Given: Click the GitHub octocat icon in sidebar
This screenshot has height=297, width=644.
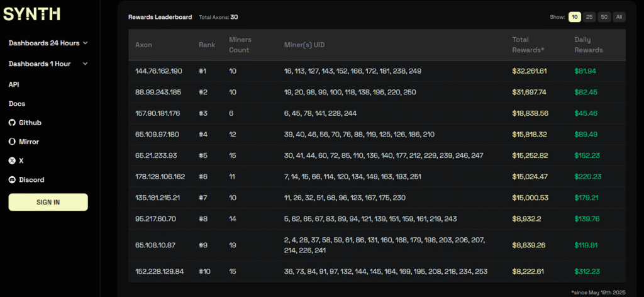Looking at the screenshot, I should (x=12, y=123).
